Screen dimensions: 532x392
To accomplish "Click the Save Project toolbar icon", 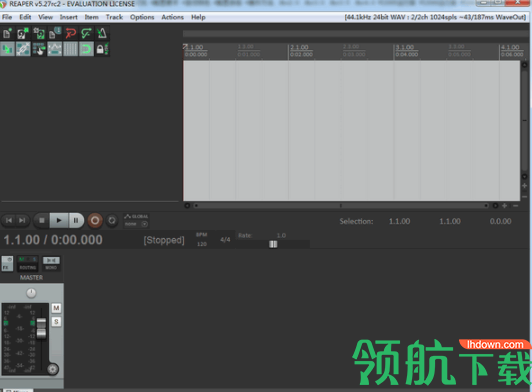I will [x=39, y=33].
